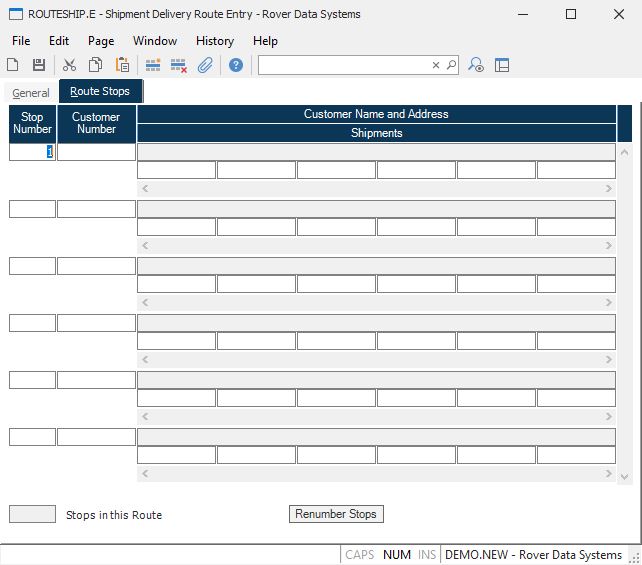Click the magnifier icon in search box
Screen dimensions: 642x565
click(451, 65)
